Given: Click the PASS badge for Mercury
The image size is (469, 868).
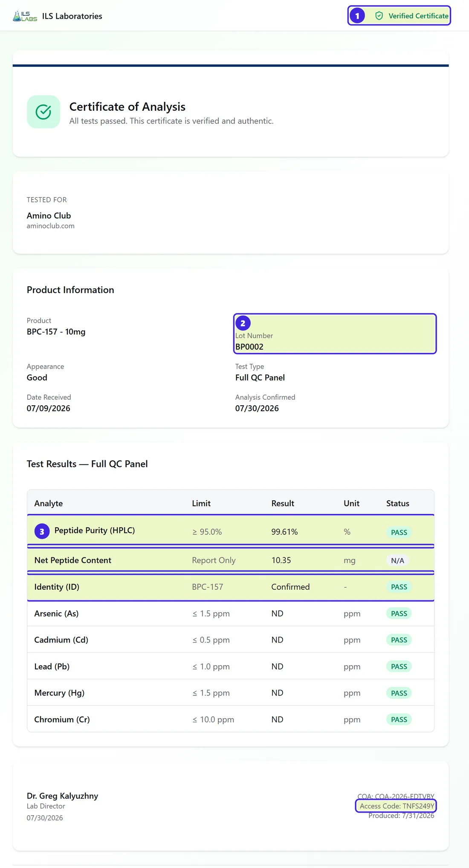Looking at the screenshot, I should click(x=399, y=693).
